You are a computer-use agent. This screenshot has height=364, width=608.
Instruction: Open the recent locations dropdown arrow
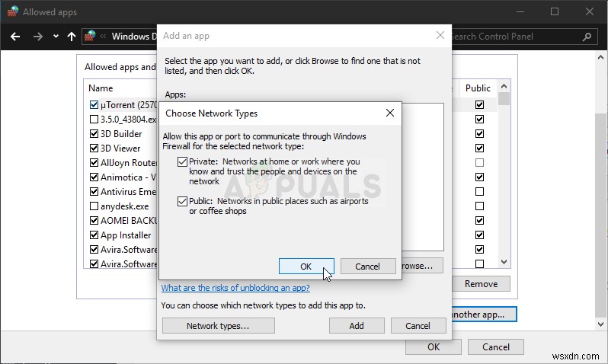pyautogui.click(x=56, y=37)
